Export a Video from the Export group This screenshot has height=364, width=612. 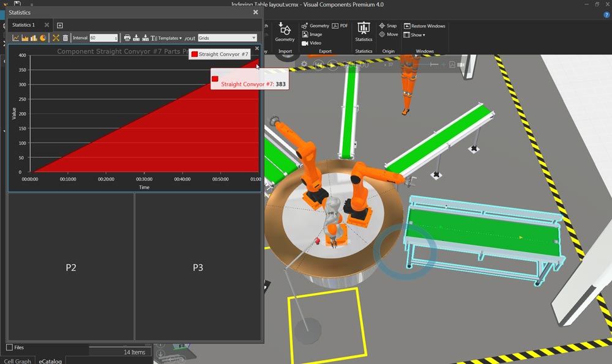(x=312, y=43)
